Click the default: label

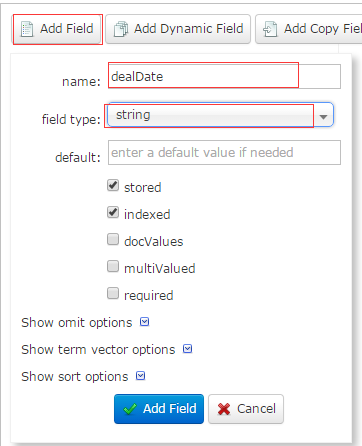tap(78, 157)
